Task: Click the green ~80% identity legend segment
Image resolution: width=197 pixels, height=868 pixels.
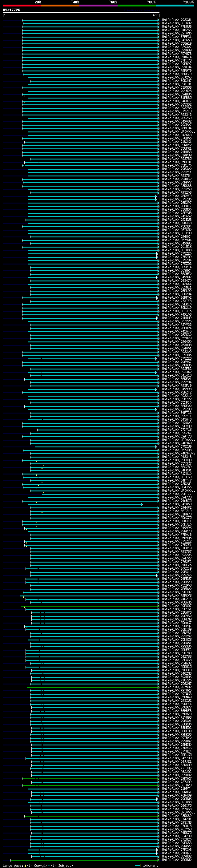Action: pos(137,6)
